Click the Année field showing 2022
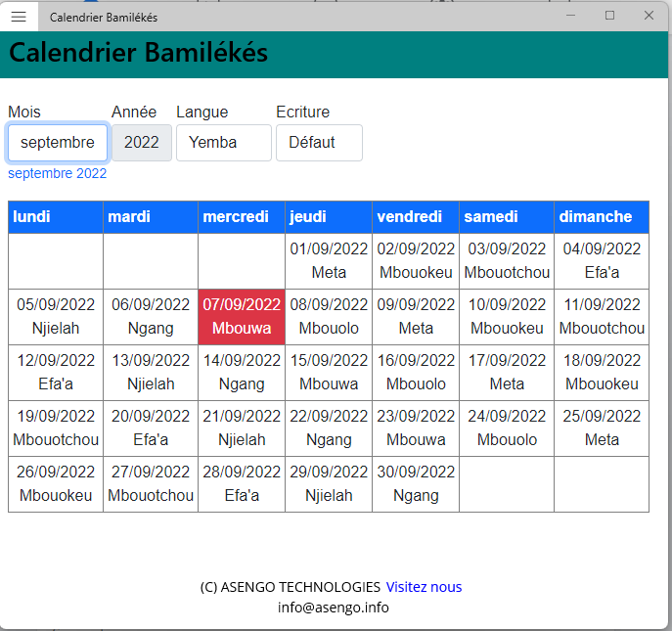The width and height of the screenshot is (672, 631). tap(142, 143)
